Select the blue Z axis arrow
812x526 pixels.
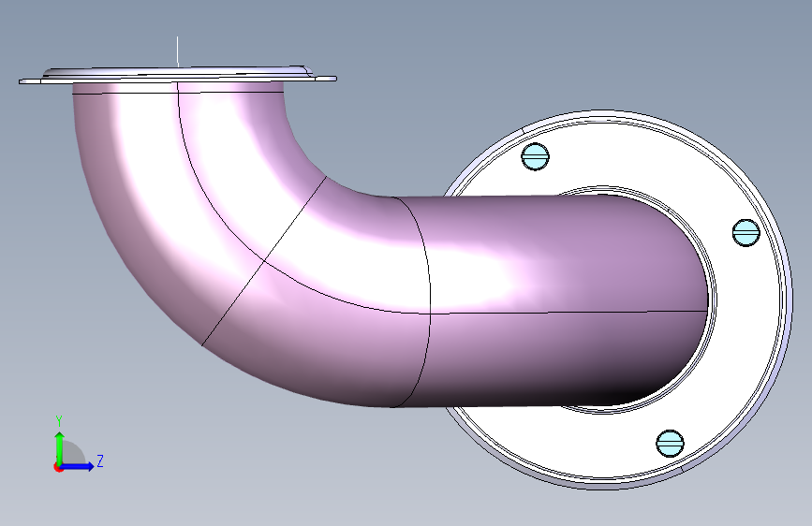[x=78, y=466]
